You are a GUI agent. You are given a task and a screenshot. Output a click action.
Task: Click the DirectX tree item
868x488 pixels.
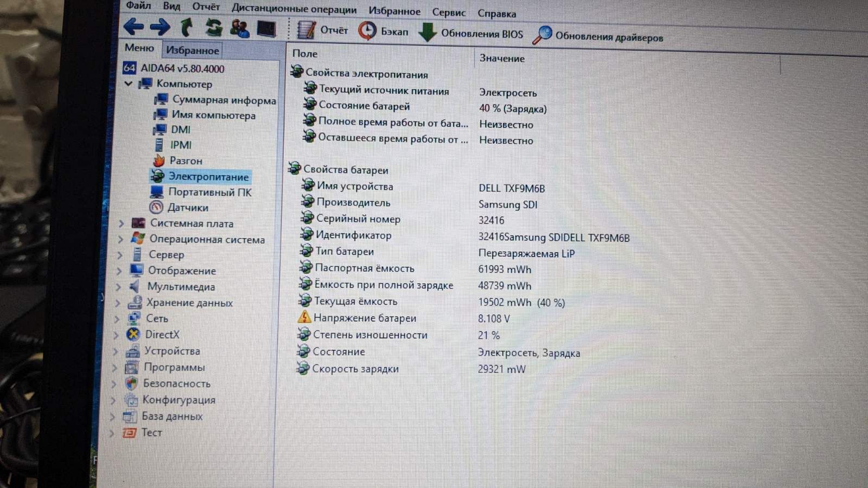point(152,335)
